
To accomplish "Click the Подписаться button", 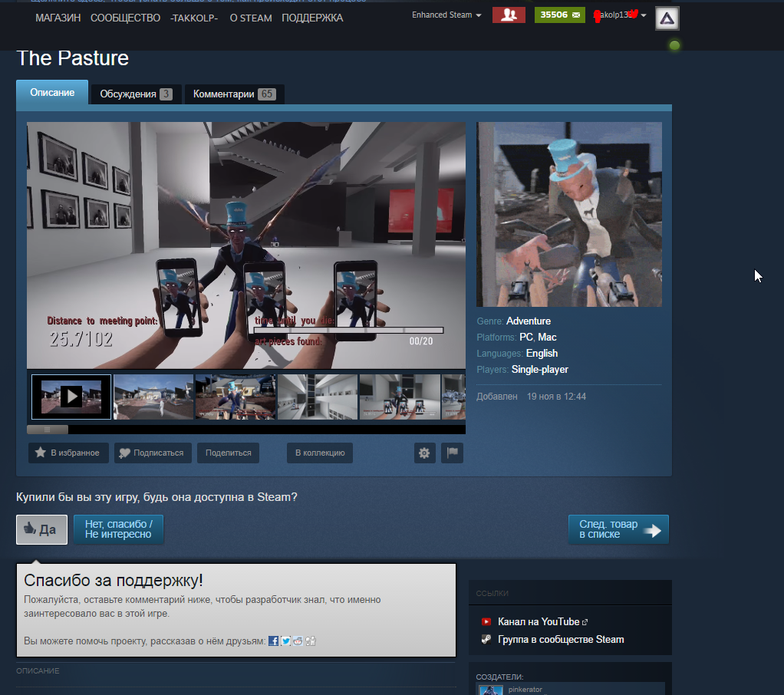I will [153, 453].
